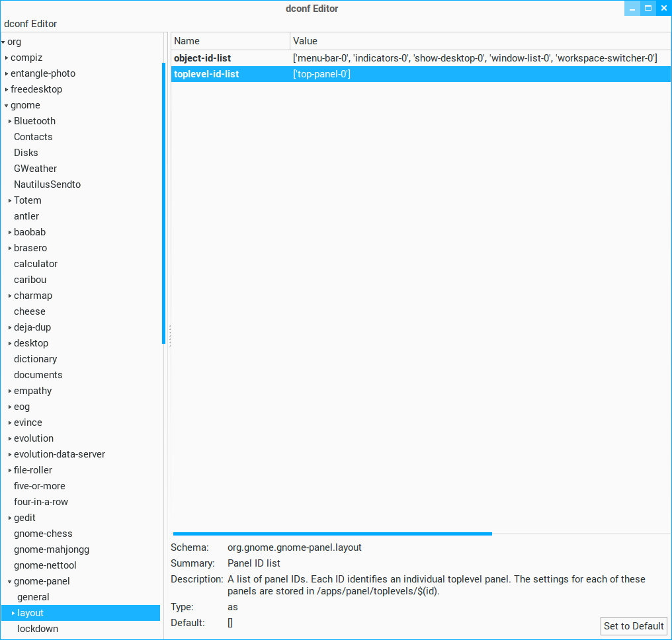The image size is (672, 640).
Task: Expand the evolution-data-server node
Action: point(10,455)
